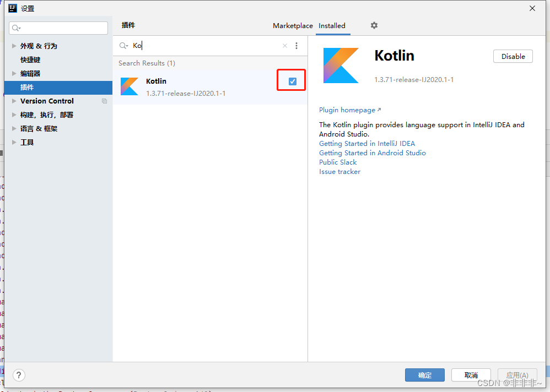This screenshot has width=550, height=392.
Task: Expand the 构建, 执行, 部署 section
Action: 14,115
